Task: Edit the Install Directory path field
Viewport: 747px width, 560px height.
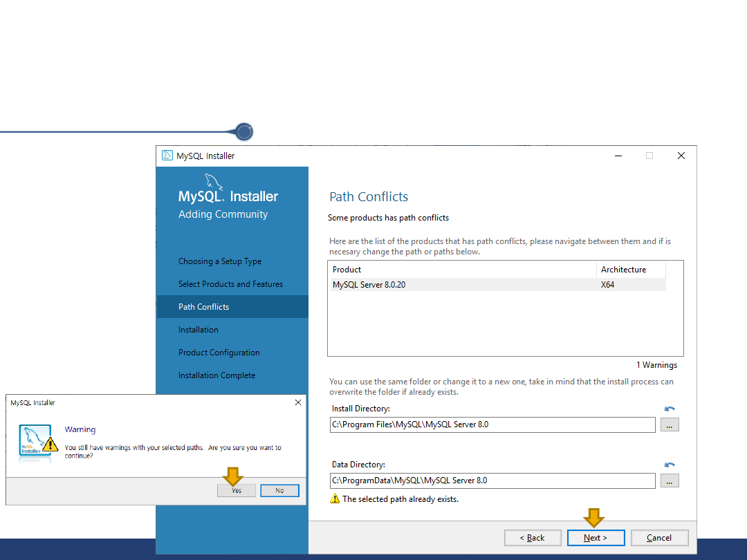Action: click(492, 424)
